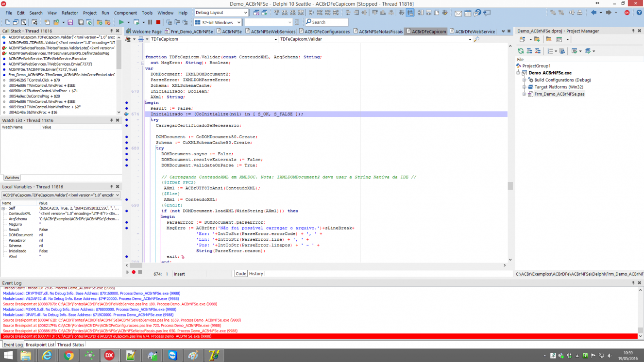Open Google Chrome from taskbar
The height and width of the screenshot is (362, 644).
click(68, 355)
